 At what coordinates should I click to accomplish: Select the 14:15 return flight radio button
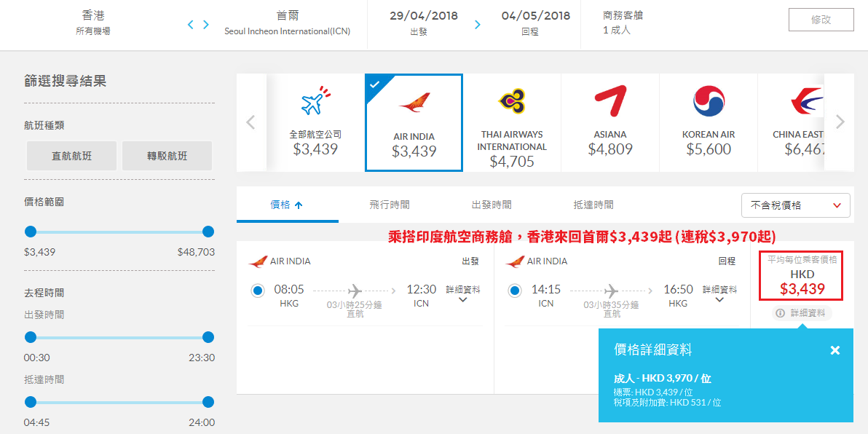click(x=514, y=290)
